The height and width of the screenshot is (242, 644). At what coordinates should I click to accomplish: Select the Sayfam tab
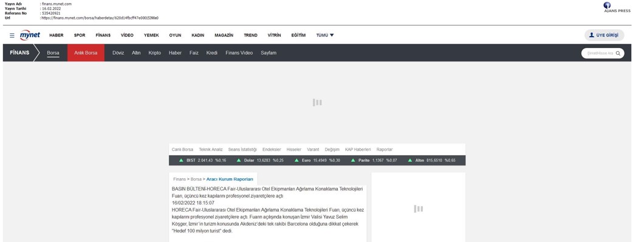pyautogui.click(x=269, y=53)
